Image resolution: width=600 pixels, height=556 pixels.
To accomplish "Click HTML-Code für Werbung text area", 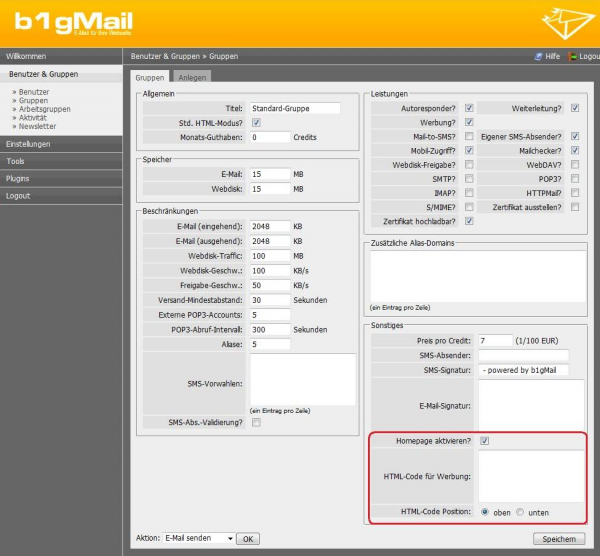I will 531,476.
